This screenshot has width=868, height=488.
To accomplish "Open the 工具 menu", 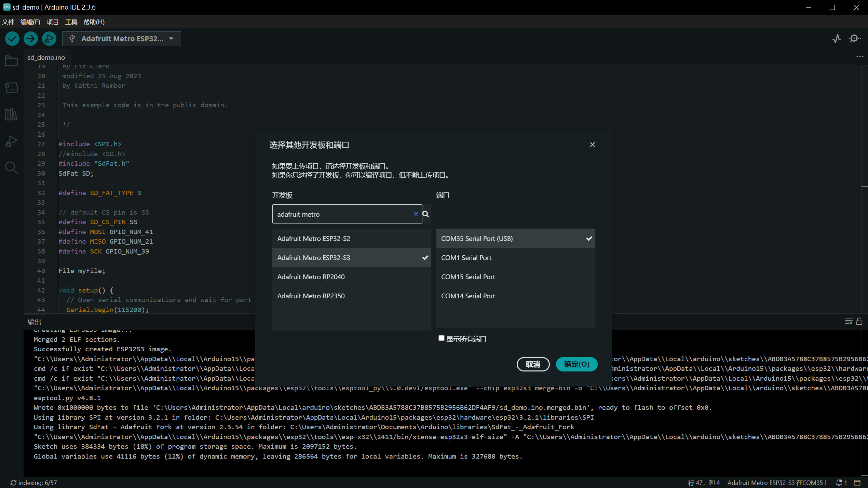I will (x=71, y=22).
